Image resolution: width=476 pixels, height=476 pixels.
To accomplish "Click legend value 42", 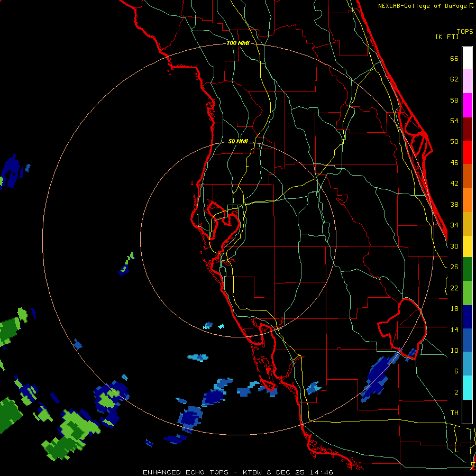I will point(454,184).
